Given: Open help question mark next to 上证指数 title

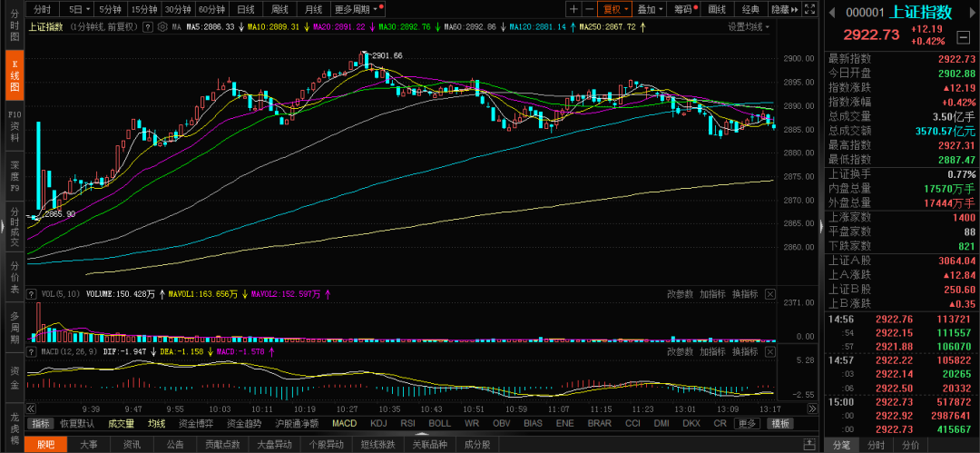Looking at the screenshot, I should click(x=148, y=27).
